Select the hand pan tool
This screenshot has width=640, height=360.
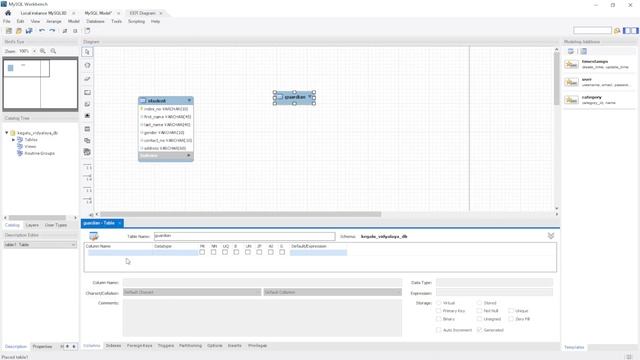tap(87, 65)
